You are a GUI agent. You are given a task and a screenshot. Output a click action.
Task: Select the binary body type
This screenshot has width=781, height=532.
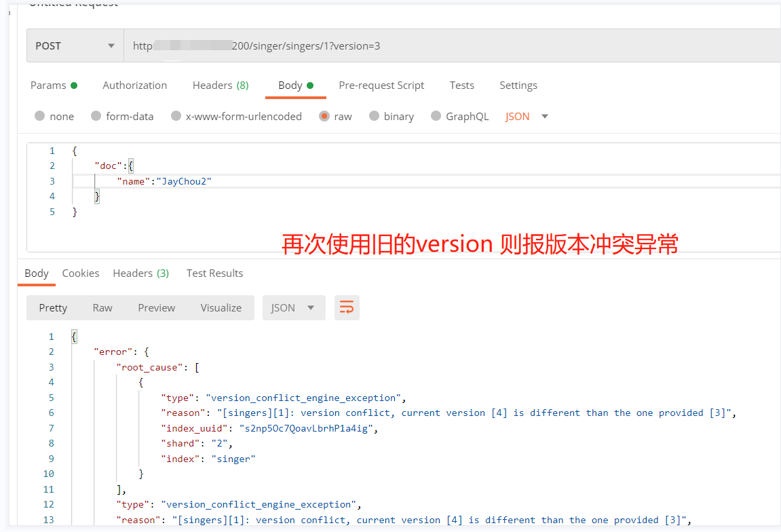coord(392,116)
